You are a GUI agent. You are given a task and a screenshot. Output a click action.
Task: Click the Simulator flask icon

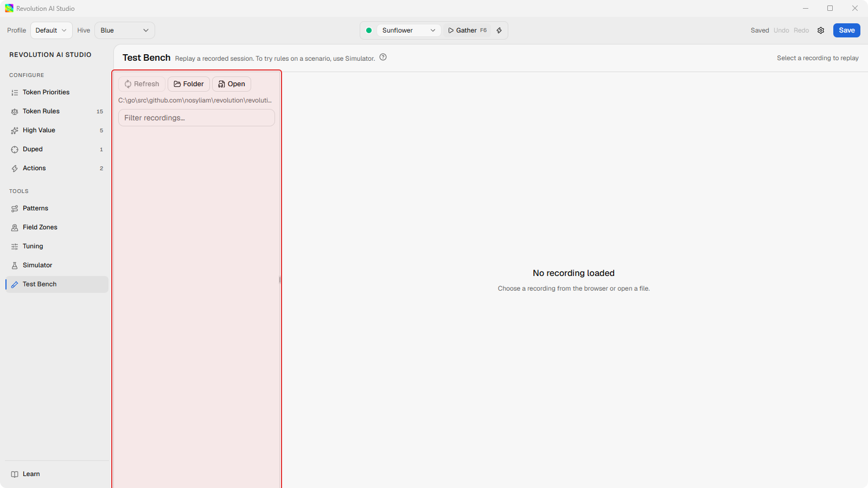coord(15,266)
